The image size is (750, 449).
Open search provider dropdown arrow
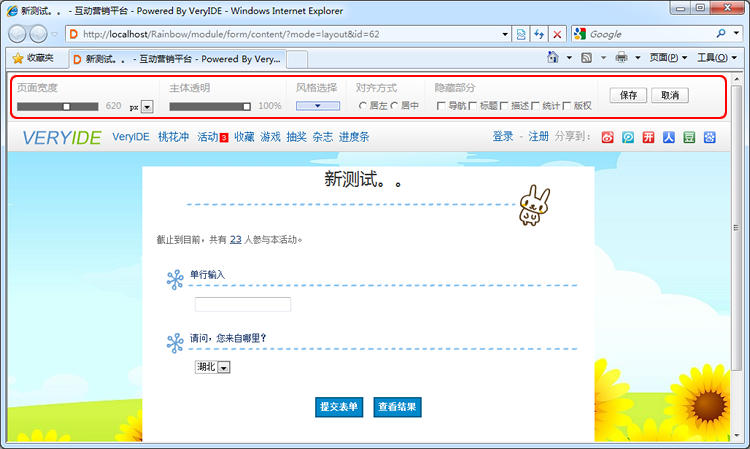pyautogui.click(x=736, y=33)
